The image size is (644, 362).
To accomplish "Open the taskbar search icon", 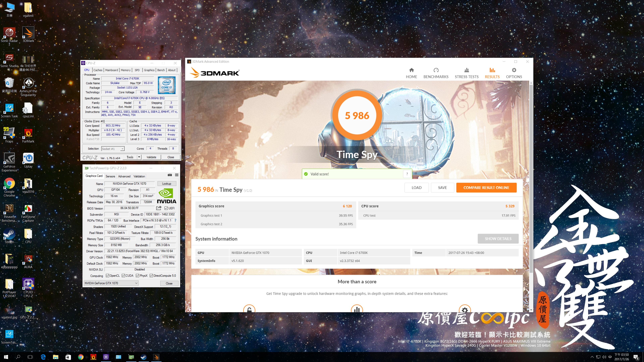I will (x=18, y=357).
